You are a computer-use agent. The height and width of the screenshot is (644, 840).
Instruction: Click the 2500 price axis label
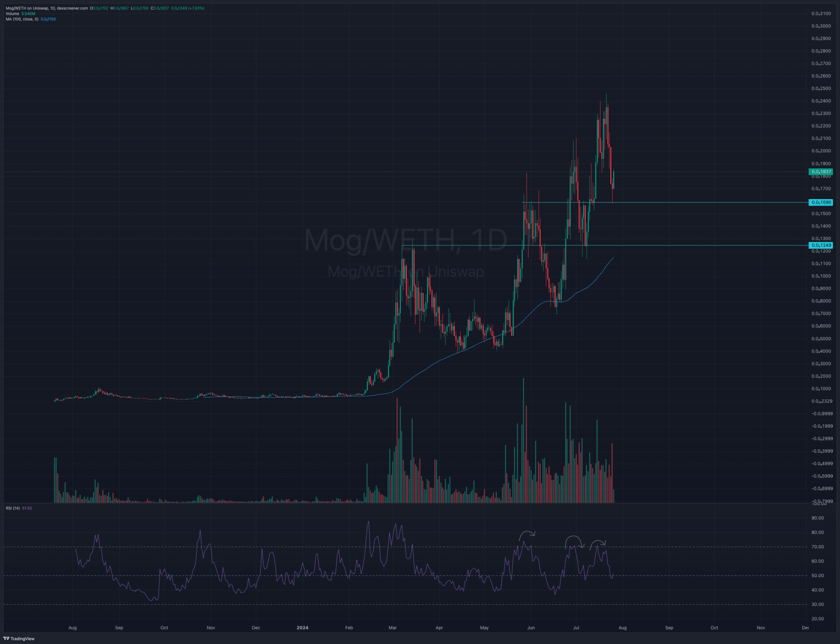point(821,89)
